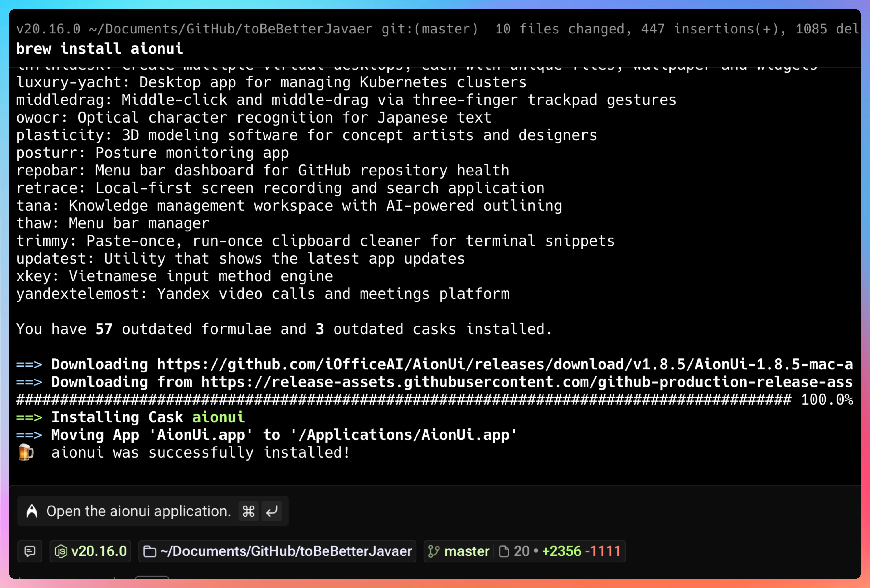
Task: Click the '/Applications/AionUi.app' path text
Action: pyautogui.click(x=403, y=435)
